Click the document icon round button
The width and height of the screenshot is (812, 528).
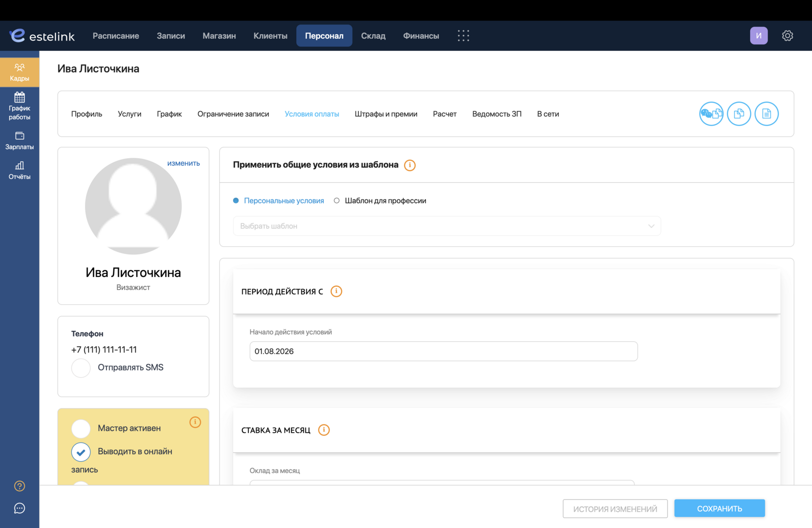766,114
